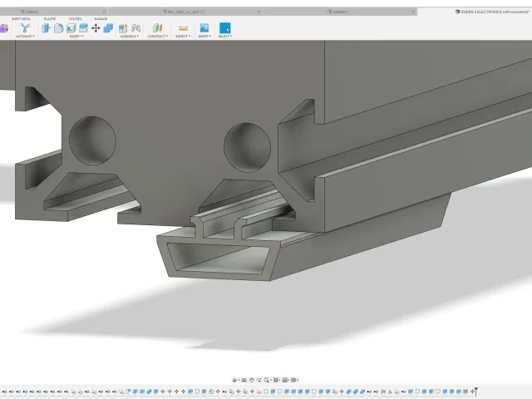Close the first Untitled document tab
Image resolution: width=532 pixels, height=399 pixels.
[104, 12]
